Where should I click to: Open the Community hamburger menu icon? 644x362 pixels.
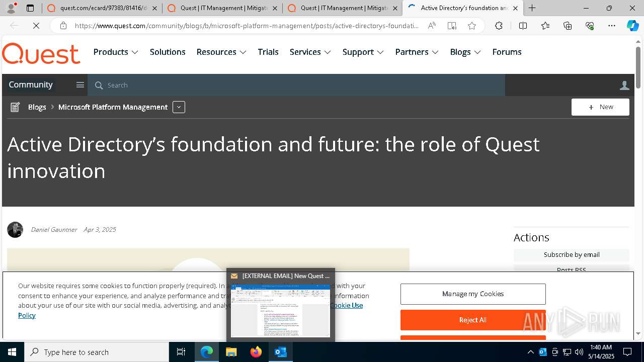point(80,85)
